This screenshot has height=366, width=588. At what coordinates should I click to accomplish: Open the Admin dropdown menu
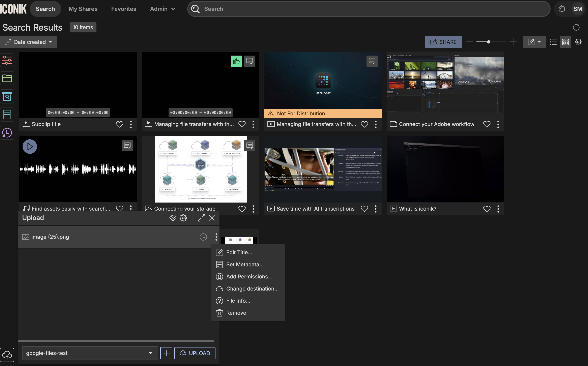pos(163,9)
